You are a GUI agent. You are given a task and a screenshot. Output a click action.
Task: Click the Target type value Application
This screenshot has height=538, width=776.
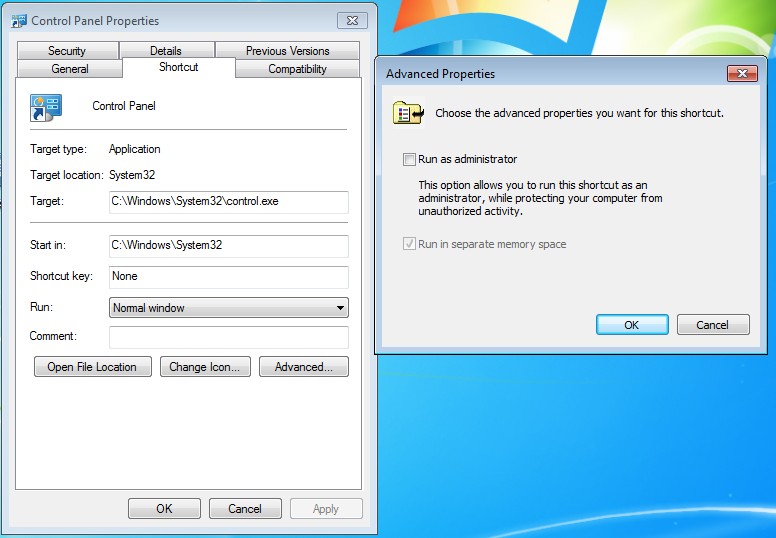135,149
